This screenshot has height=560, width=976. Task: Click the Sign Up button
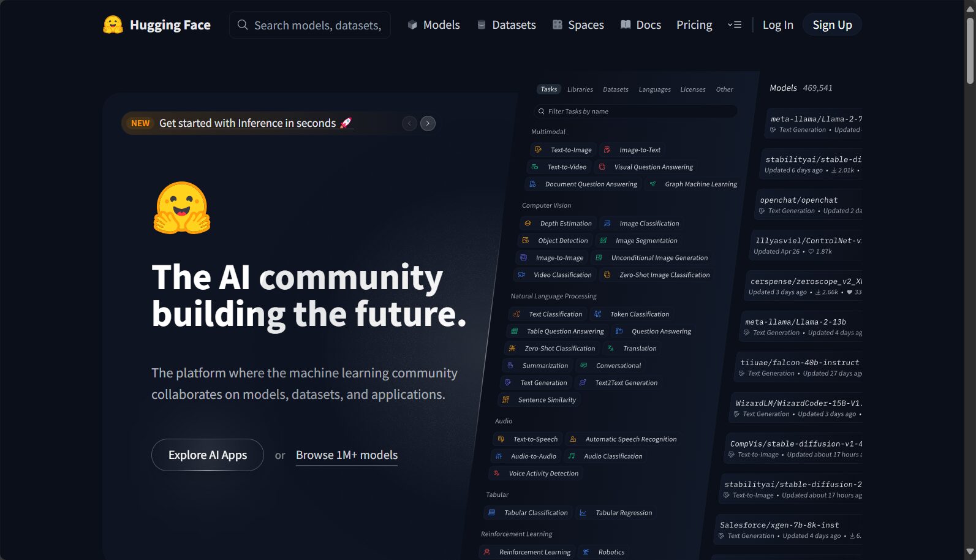832,25
